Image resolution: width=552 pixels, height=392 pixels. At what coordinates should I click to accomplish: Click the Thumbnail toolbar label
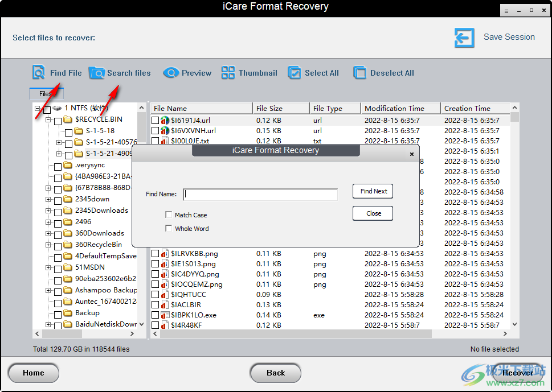click(258, 73)
